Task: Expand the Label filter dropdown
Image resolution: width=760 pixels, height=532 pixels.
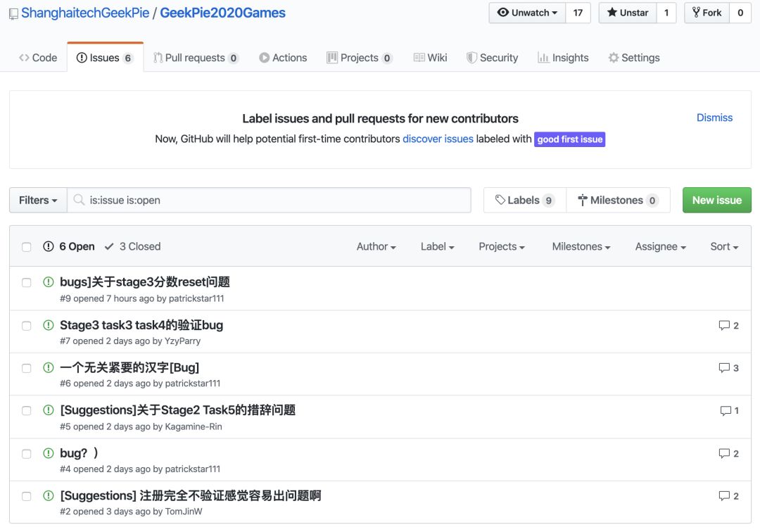Action: (437, 246)
